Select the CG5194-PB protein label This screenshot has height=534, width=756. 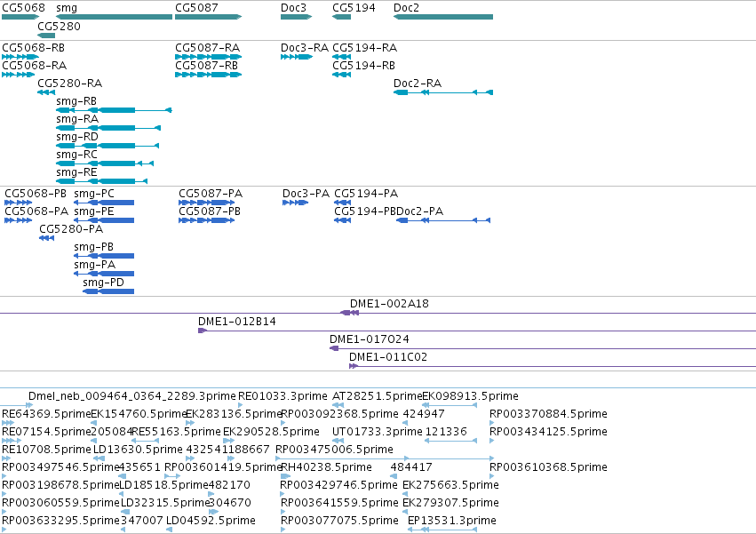click(365, 211)
